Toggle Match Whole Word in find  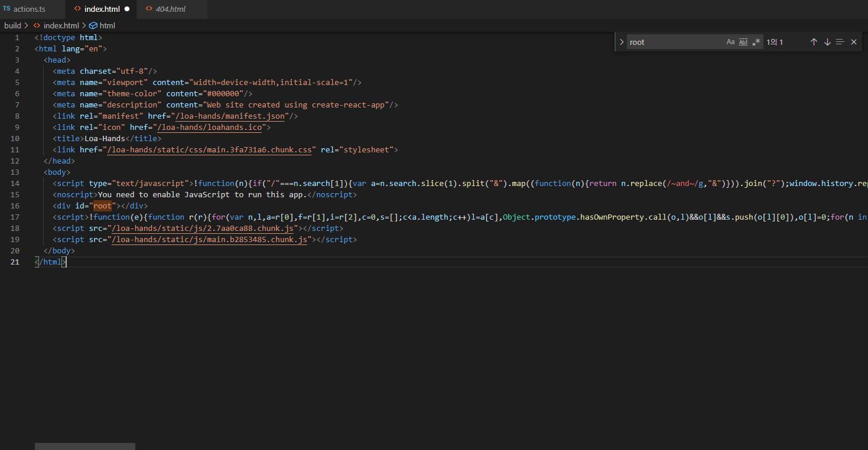(x=743, y=42)
